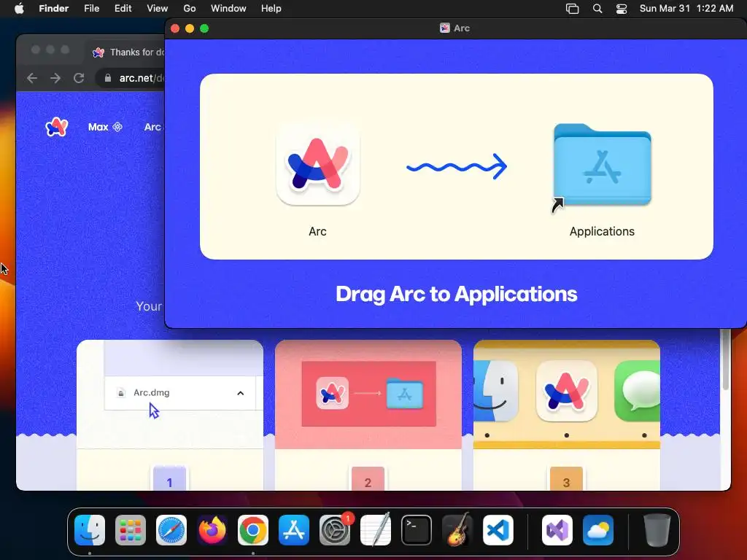This screenshot has width=747, height=560.
Task: Click the 'Arc' label under app icon
Action: tap(318, 231)
